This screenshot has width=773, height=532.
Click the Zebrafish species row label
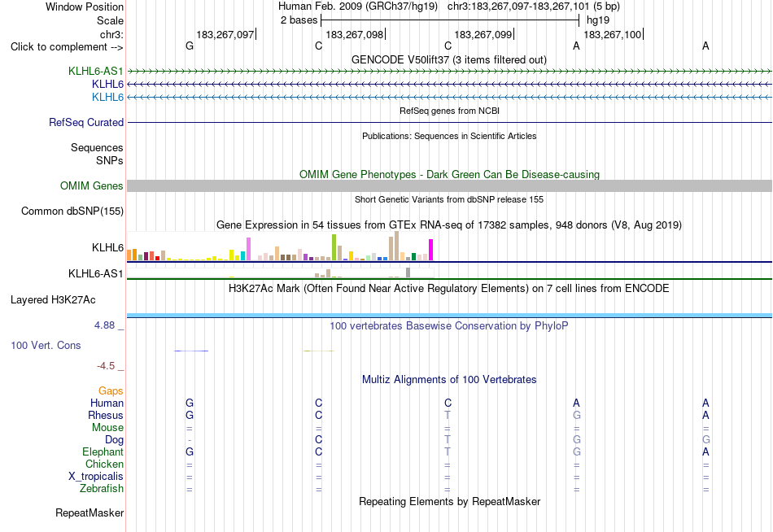tap(102, 489)
